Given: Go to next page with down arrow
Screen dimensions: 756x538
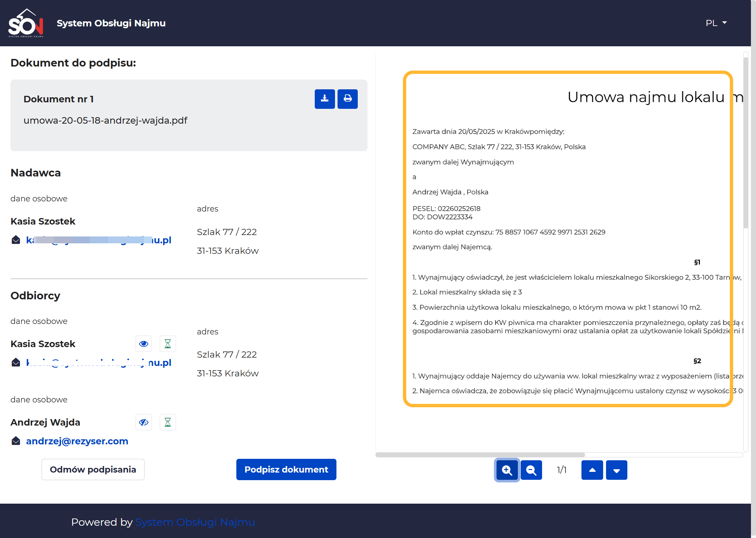Looking at the screenshot, I should point(617,470).
